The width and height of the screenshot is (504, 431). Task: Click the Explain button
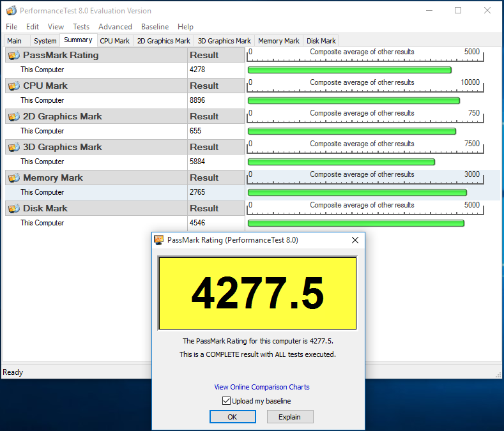point(289,417)
